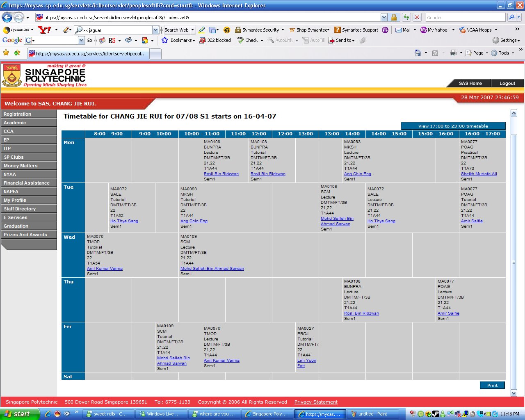Open Academic in the SAS sidebar

pos(28,123)
